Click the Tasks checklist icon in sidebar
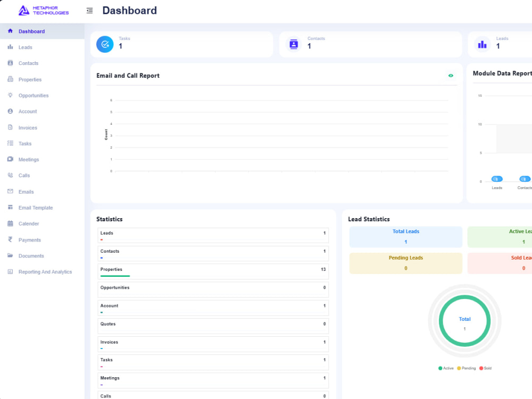The height and width of the screenshot is (399, 532). tap(10, 143)
